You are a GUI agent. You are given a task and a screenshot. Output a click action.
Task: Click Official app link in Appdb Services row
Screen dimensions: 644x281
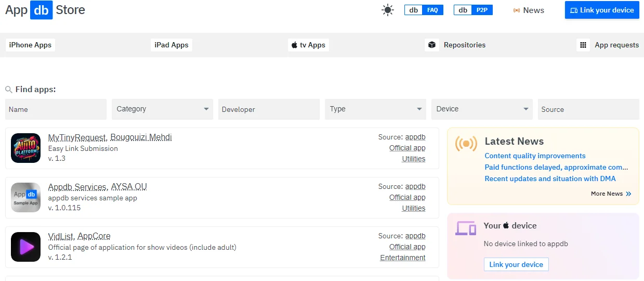pyautogui.click(x=408, y=197)
